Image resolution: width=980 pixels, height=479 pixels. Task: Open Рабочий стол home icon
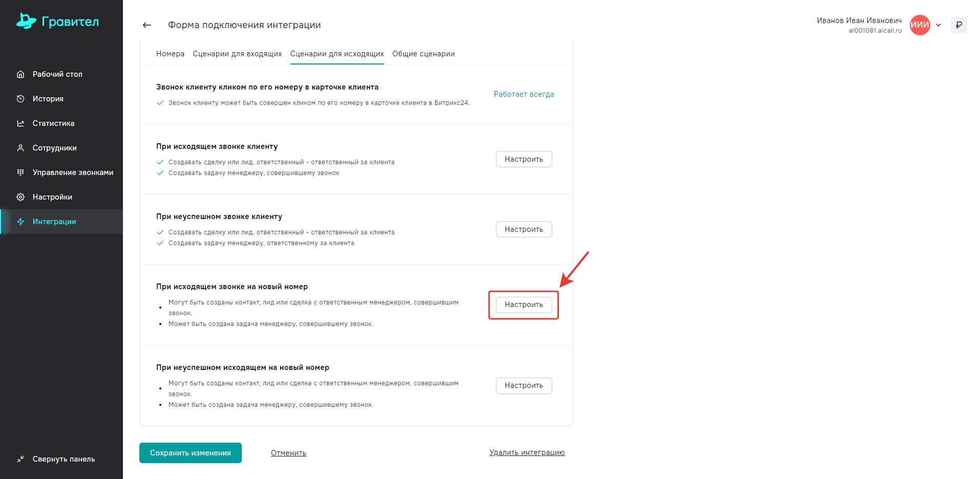(20, 74)
